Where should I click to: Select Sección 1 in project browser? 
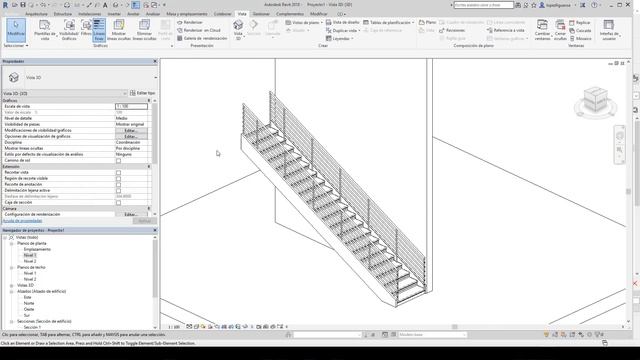coord(32,327)
